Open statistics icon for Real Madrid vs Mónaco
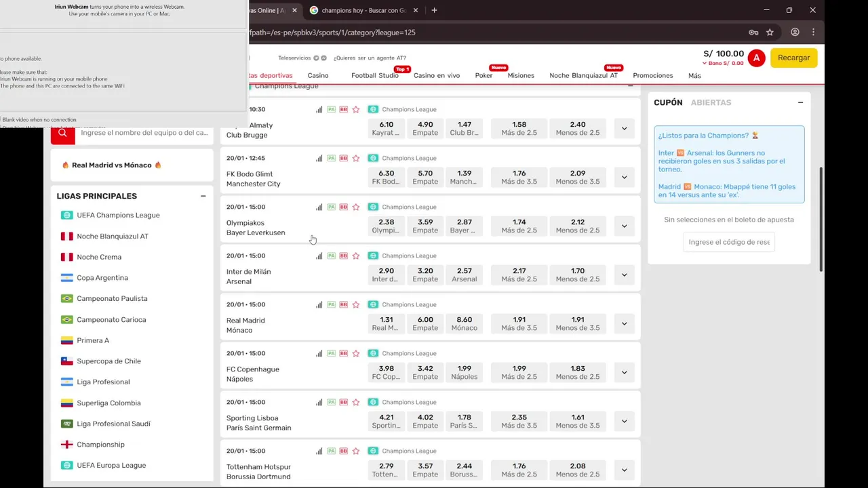This screenshot has height=488, width=868. [x=319, y=305]
